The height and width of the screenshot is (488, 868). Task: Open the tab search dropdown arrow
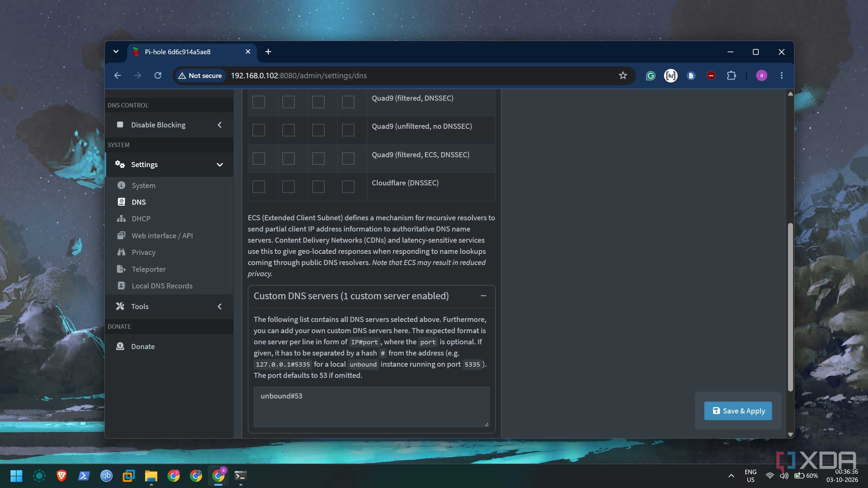(116, 52)
